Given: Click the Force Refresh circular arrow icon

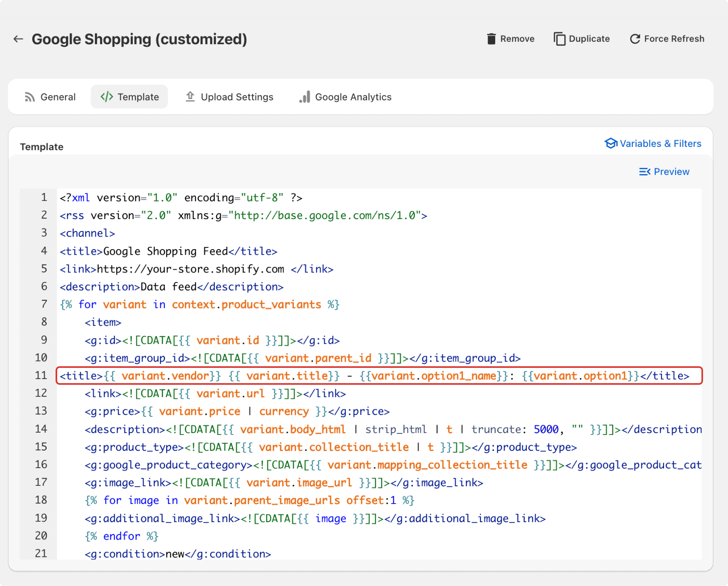Looking at the screenshot, I should pyautogui.click(x=635, y=39).
